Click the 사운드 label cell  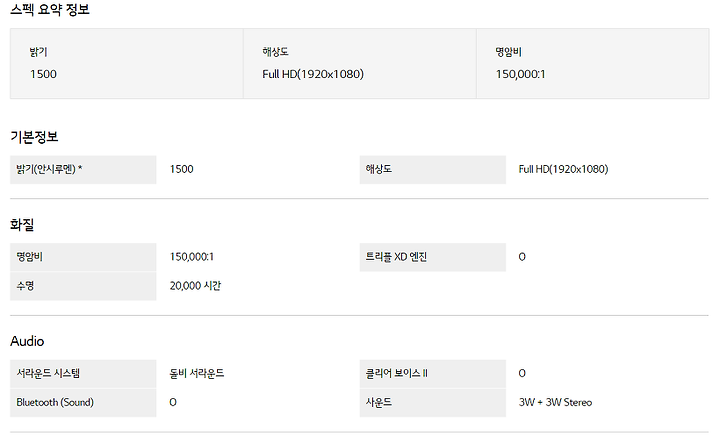pyautogui.click(x=433, y=402)
